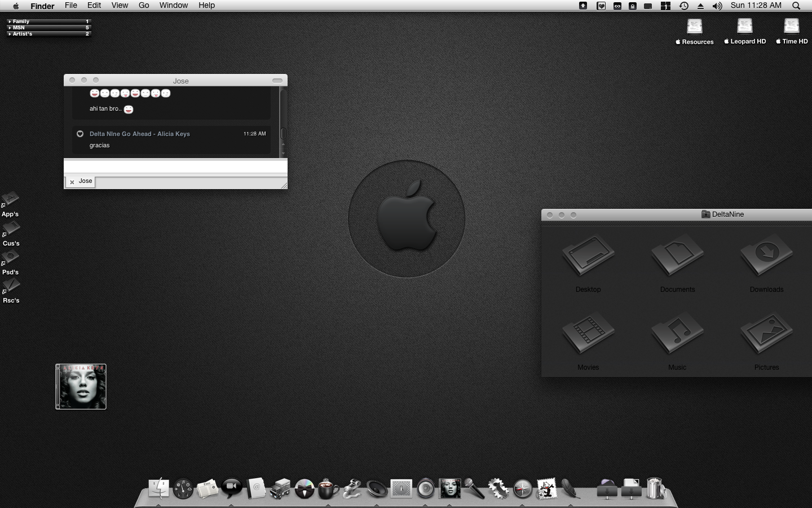The image size is (812, 508).
Task: Open System Preferences gear in dock
Action: (x=498, y=489)
